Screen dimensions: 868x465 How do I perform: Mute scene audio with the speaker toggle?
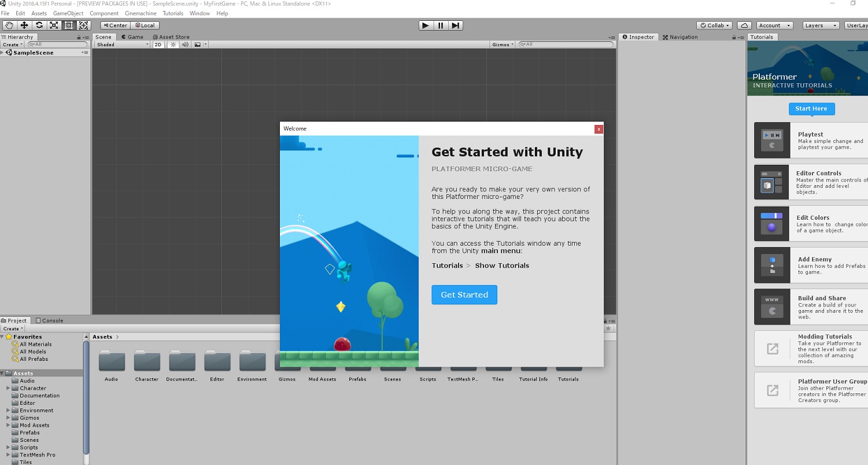pos(184,45)
